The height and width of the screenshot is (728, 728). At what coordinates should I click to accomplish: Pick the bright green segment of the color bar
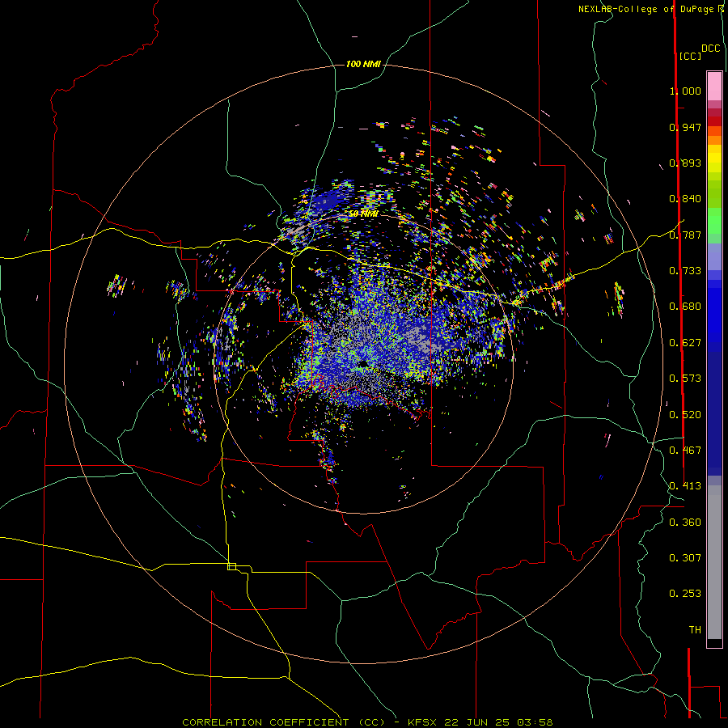pos(714,221)
